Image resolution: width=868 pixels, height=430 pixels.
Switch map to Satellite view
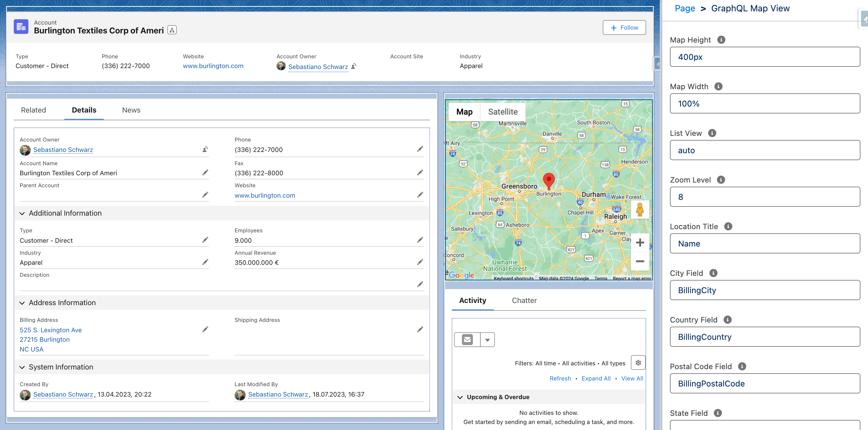click(x=502, y=112)
